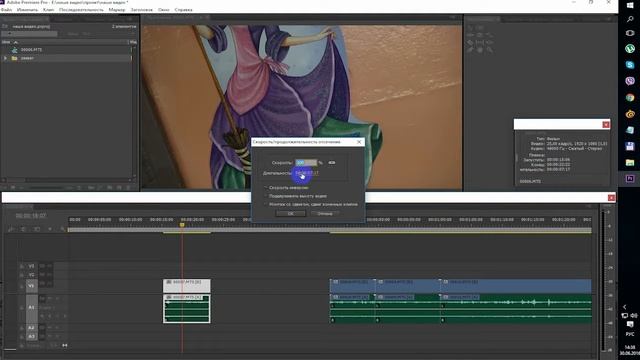Select the Ripple Edit tool

coord(470,35)
